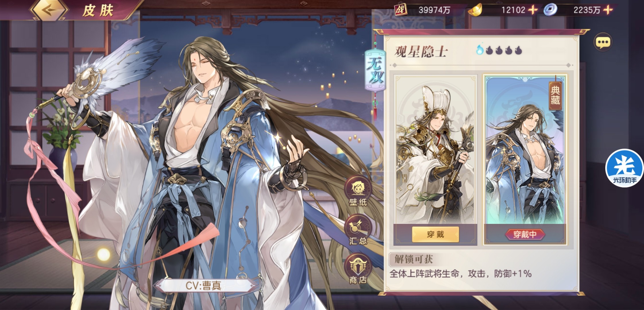
Task: Tap the blue flame star rating
Action: [499, 50]
